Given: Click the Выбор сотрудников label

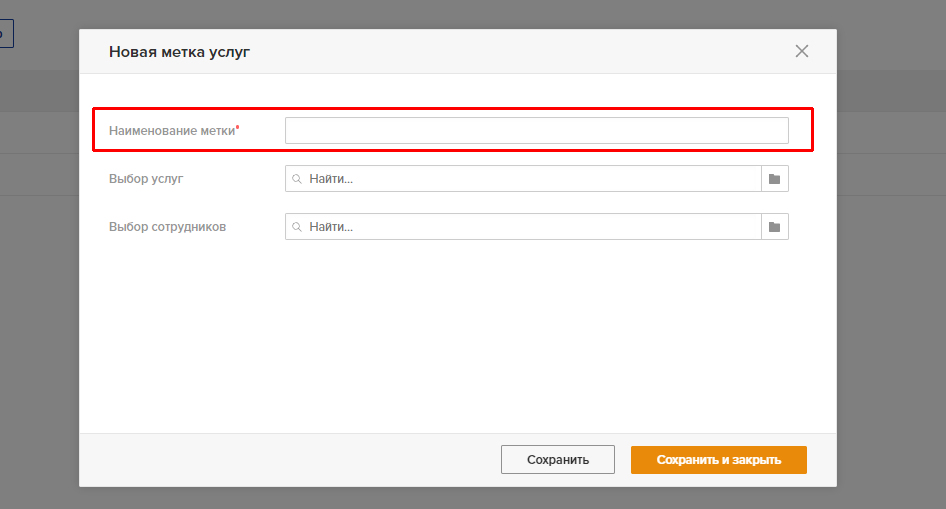Looking at the screenshot, I should 167,227.
